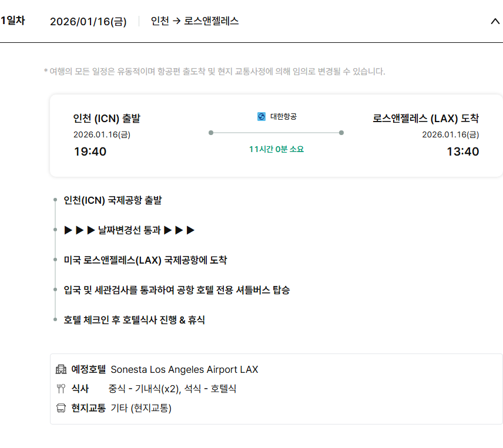Click the timeline bullet beside 인천(ICN) 국제공항 출발

coord(55,200)
